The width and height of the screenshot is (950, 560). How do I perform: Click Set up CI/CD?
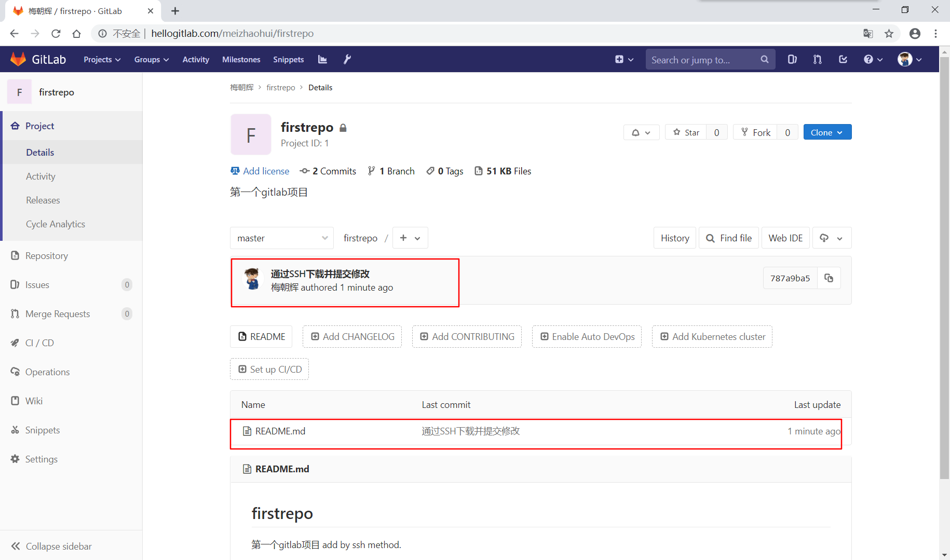[269, 369]
